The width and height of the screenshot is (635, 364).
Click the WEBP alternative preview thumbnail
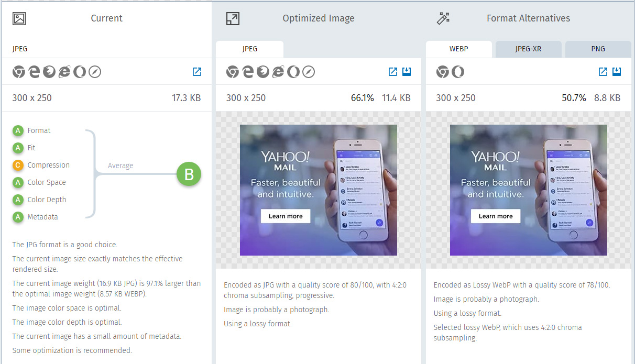tap(529, 190)
